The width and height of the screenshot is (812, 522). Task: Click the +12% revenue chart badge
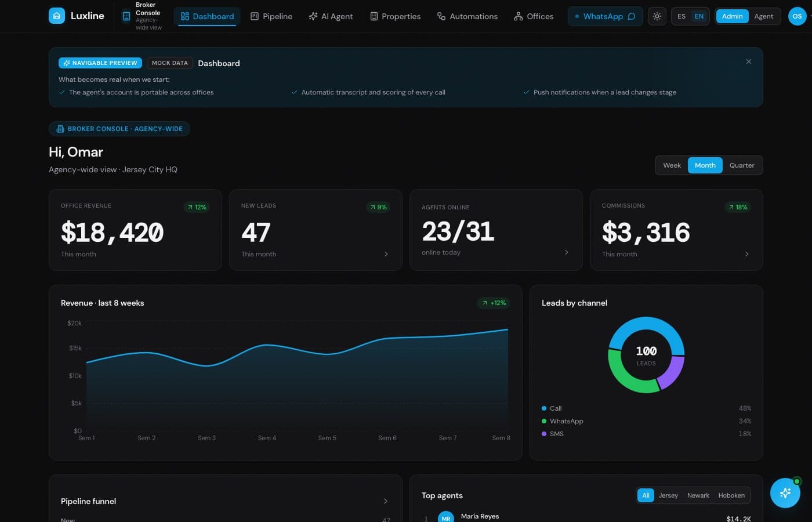[x=494, y=303]
